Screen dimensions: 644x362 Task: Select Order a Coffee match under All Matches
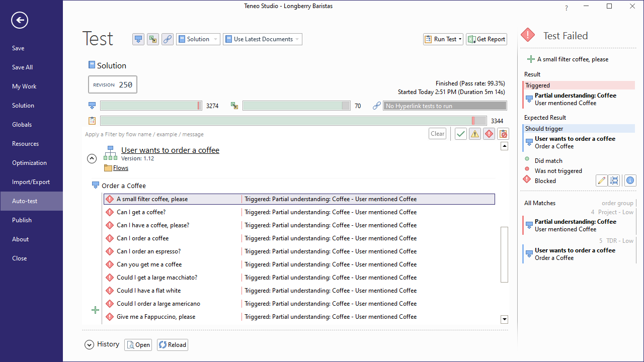[x=579, y=254]
